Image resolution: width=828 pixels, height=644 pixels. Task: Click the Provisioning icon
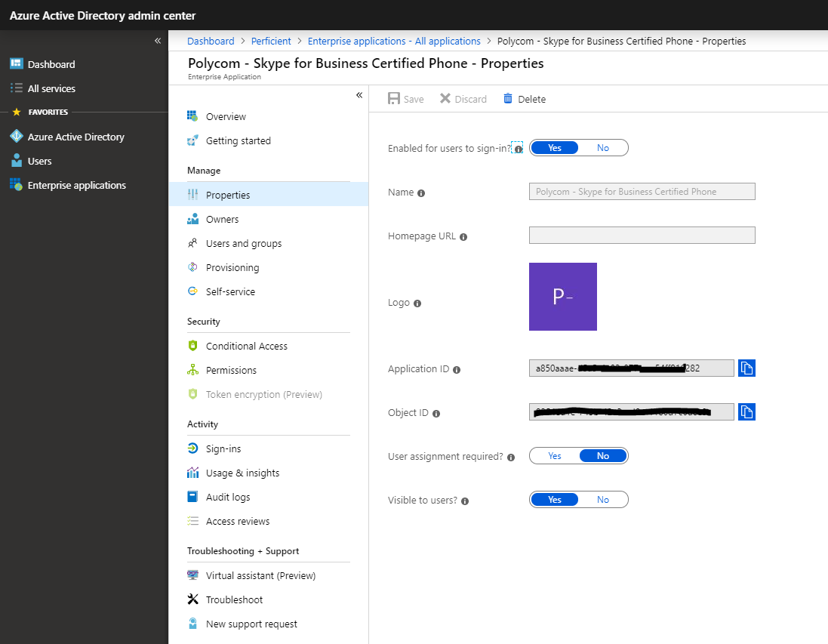point(192,267)
